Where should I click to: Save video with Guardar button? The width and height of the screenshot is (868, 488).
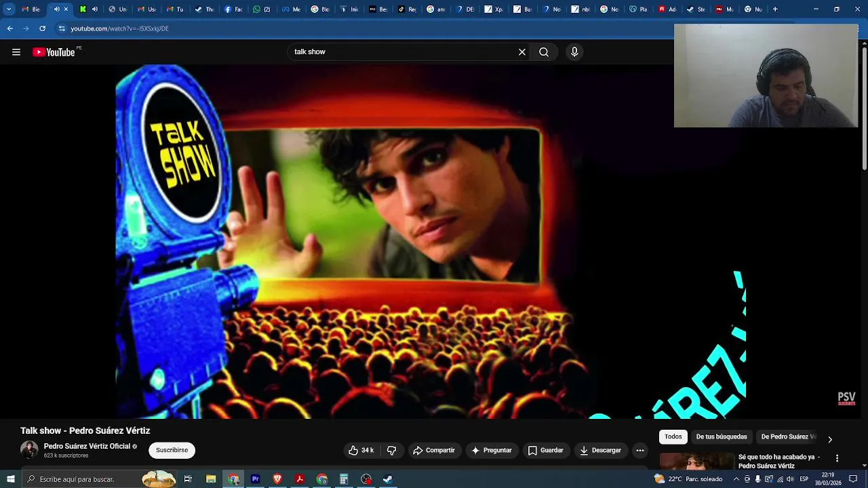tap(546, 450)
